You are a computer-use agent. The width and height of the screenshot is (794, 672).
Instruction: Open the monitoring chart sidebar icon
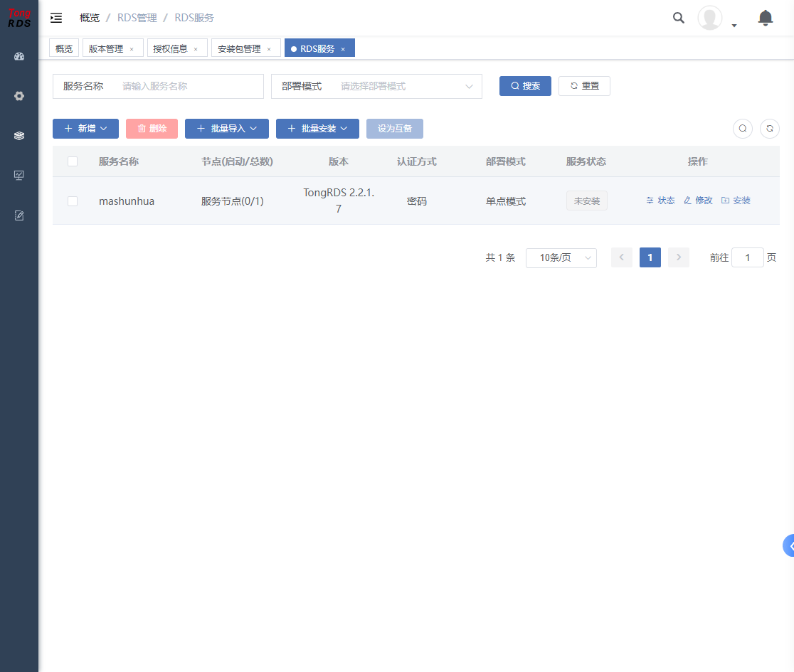coord(19,176)
